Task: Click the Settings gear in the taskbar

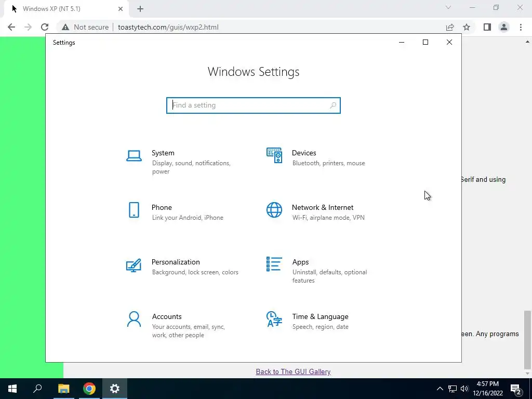Action: coord(115,389)
